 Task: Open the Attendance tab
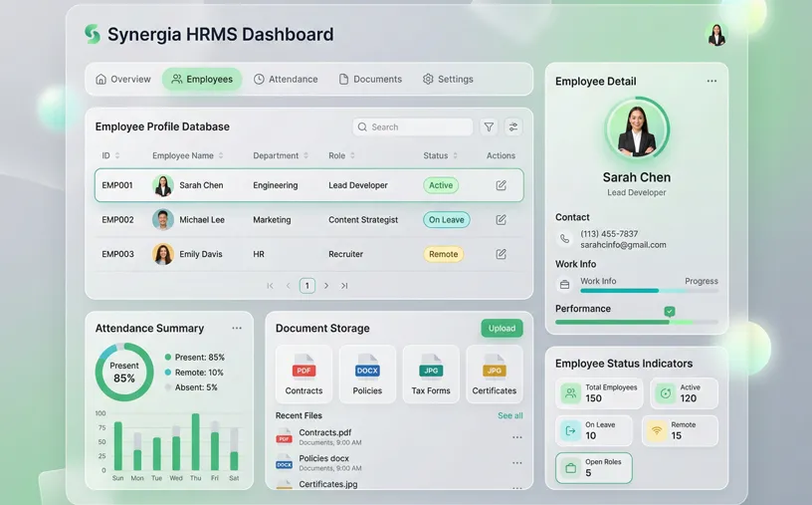click(x=286, y=80)
